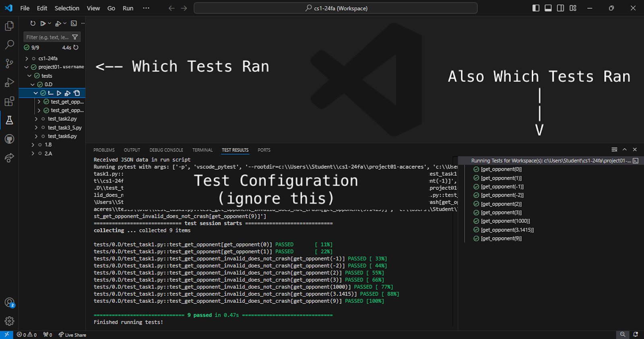This screenshot has width=644, height=339.
Task: Open the Source Control view
Action: pyautogui.click(x=9, y=64)
